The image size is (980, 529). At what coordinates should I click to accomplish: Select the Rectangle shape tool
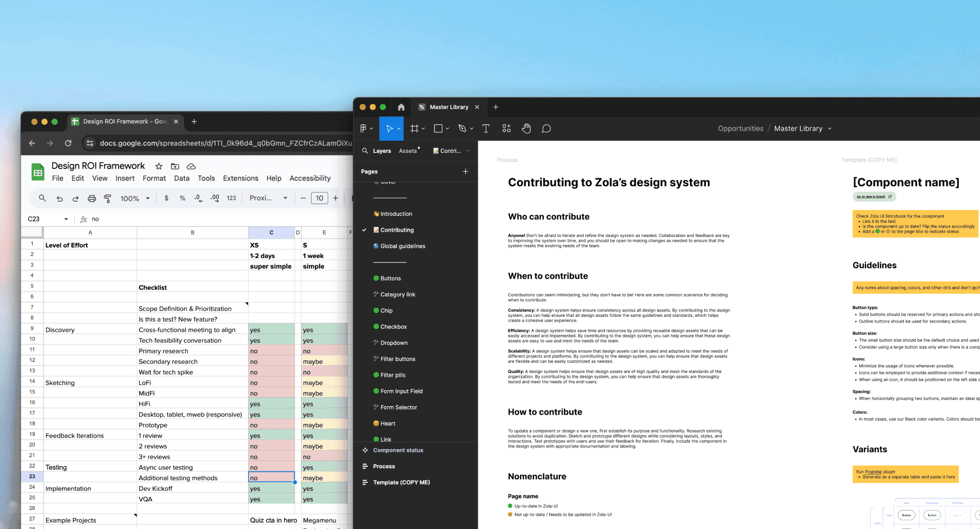tap(438, 129)
